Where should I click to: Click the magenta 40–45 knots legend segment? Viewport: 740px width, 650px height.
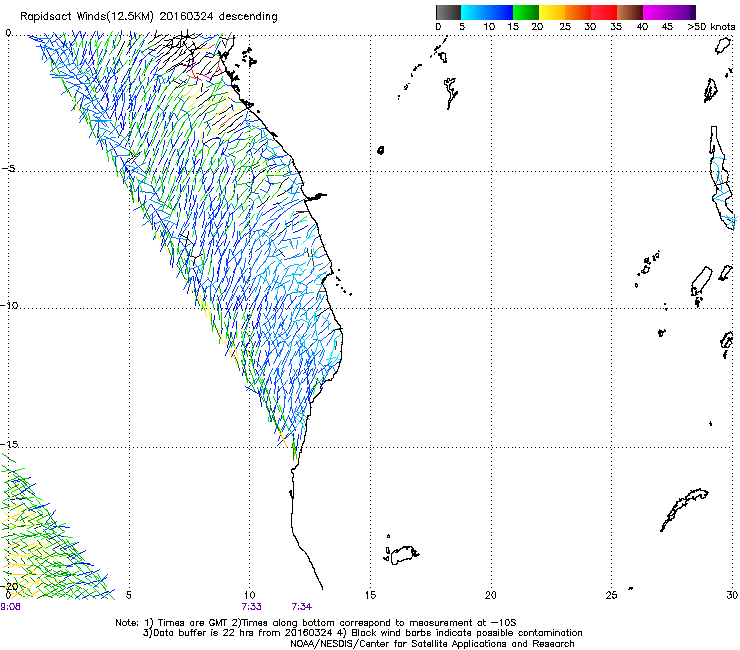[656, 12]
